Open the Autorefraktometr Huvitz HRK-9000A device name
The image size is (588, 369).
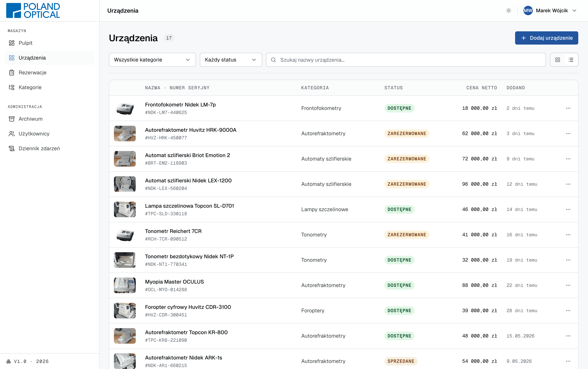191,130
